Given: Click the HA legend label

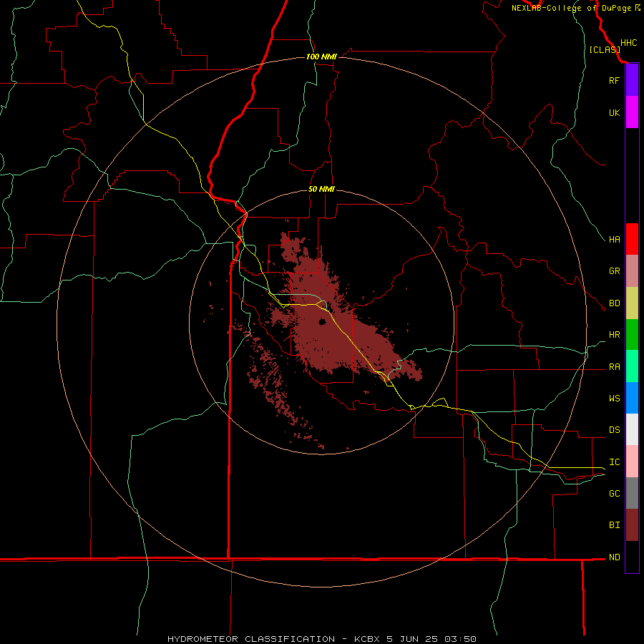Looking at the screenshot, I should [x=614, y=240].
